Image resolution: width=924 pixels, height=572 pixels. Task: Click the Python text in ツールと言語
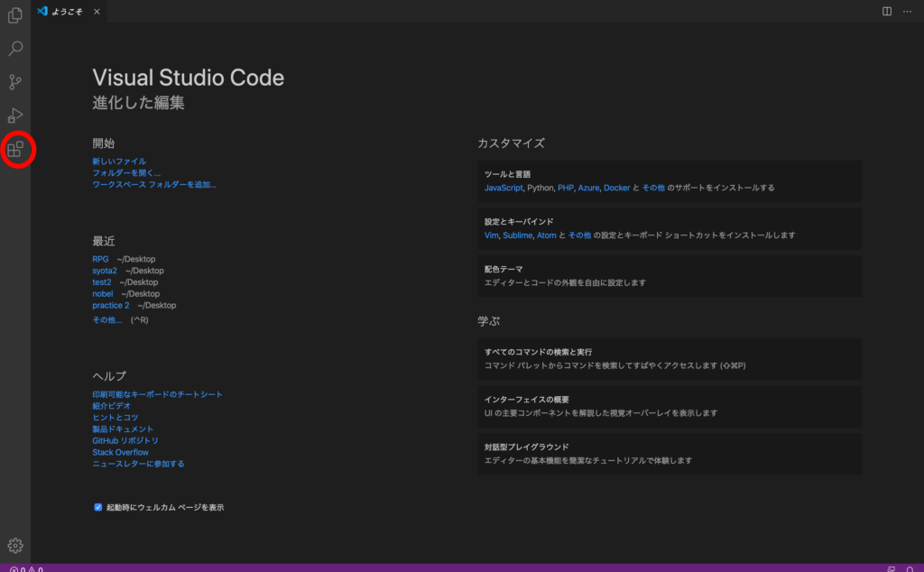(541, 188)
